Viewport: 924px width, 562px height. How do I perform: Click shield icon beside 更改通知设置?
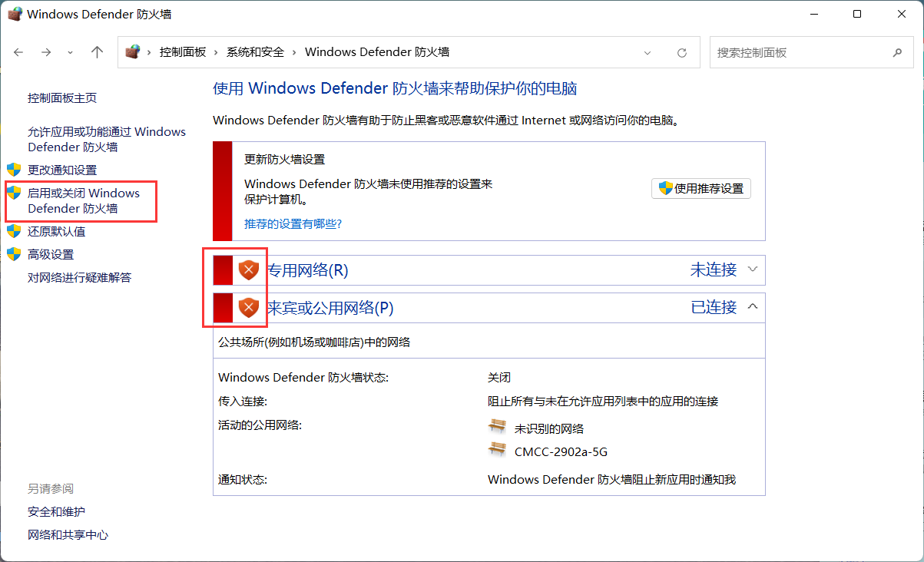click(x=14, y=170)
